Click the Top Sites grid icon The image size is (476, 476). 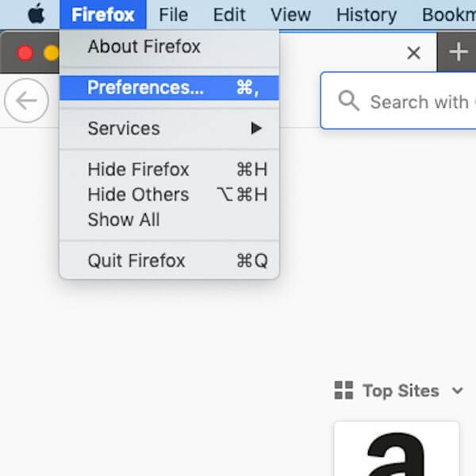pyautogui.click(x=344, y=390)
